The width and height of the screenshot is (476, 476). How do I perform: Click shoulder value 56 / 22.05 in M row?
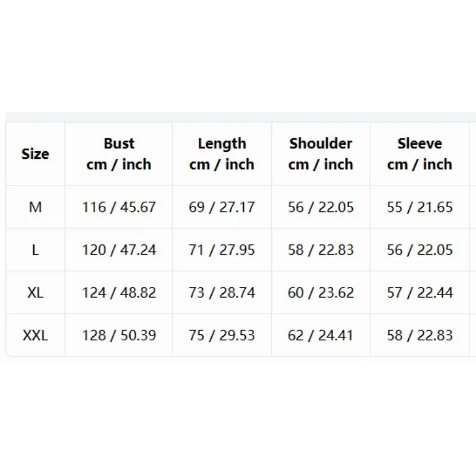(x=321, y=207)
